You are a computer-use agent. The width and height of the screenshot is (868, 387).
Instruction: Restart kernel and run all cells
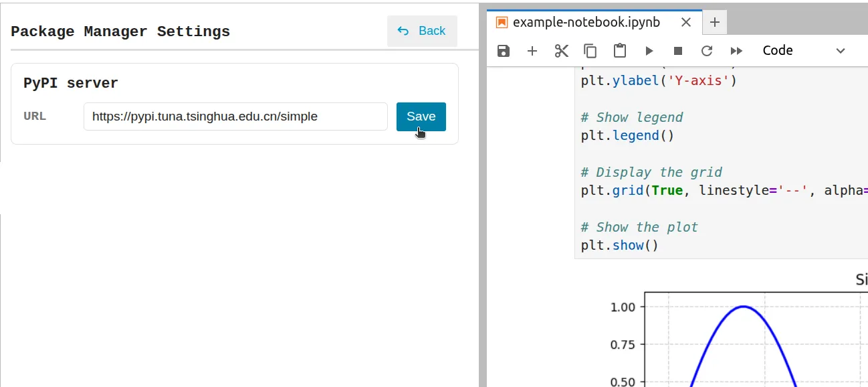(x=736, y=50)
